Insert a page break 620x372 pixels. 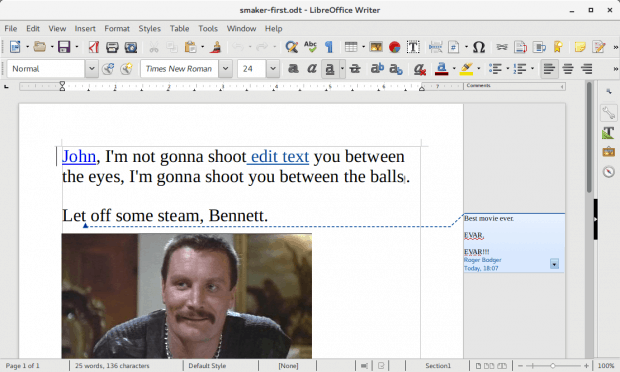[x=435, y=47]
